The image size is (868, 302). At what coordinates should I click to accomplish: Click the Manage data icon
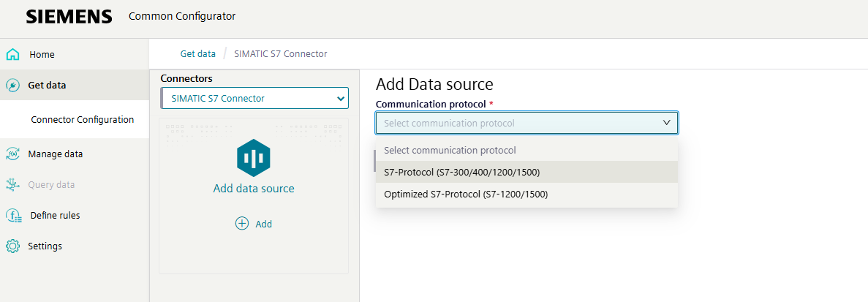(x=12, y=154)
